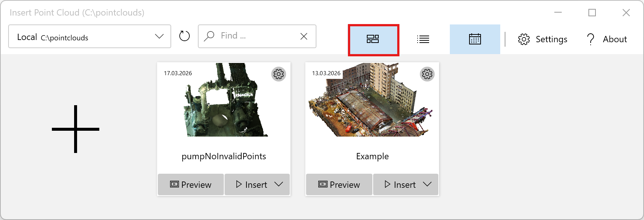644x220 pixels.
Task: Expand Insert options for pumpNoInvalidPoints
Action: pos(279,184)
